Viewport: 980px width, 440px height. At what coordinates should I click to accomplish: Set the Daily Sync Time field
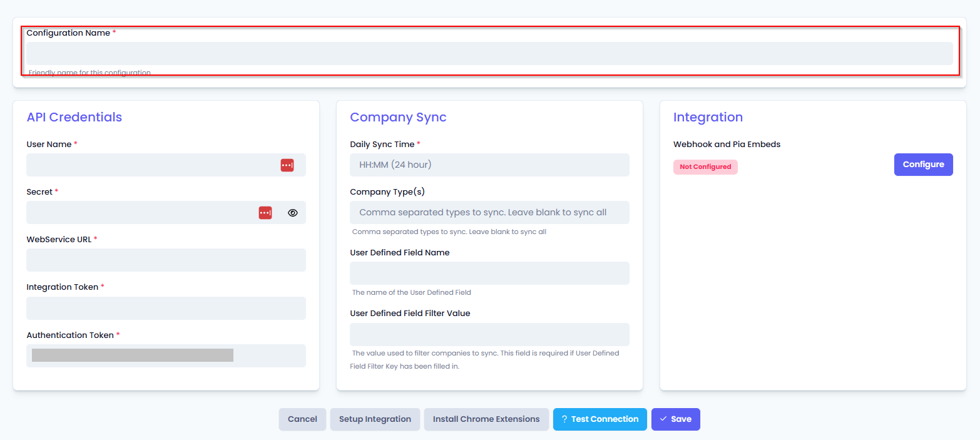tap(489, 165)
